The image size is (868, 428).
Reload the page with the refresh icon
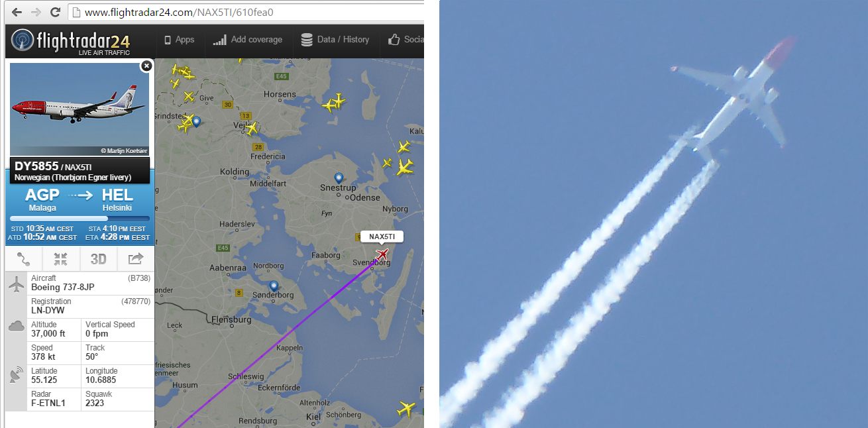click(x=56, y=12)
